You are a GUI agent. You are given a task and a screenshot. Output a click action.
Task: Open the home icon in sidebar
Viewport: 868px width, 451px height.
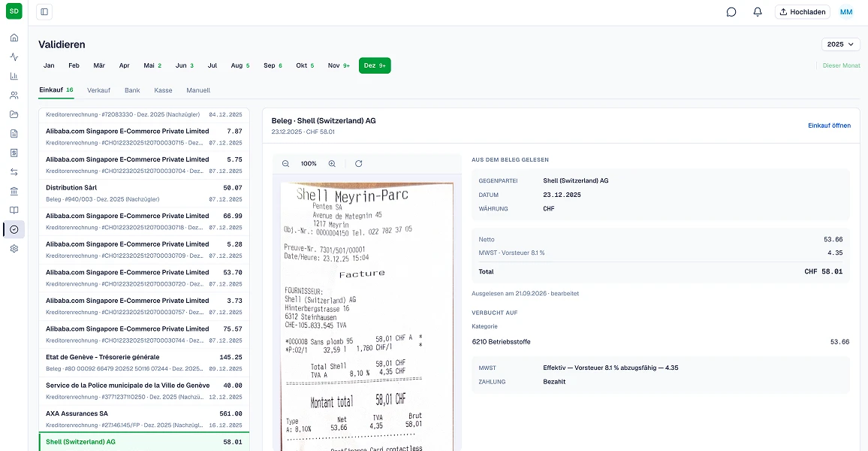[14, 38]
